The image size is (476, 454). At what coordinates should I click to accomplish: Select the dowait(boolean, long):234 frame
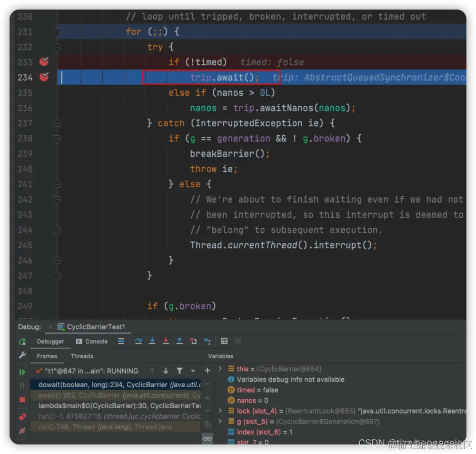[116, 385]
